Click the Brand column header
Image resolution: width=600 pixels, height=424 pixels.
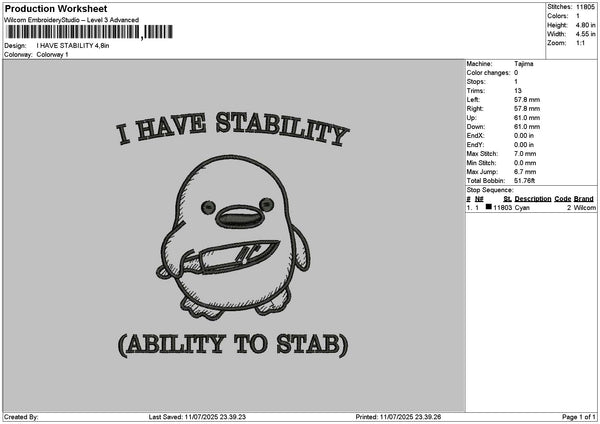[584, 199]
